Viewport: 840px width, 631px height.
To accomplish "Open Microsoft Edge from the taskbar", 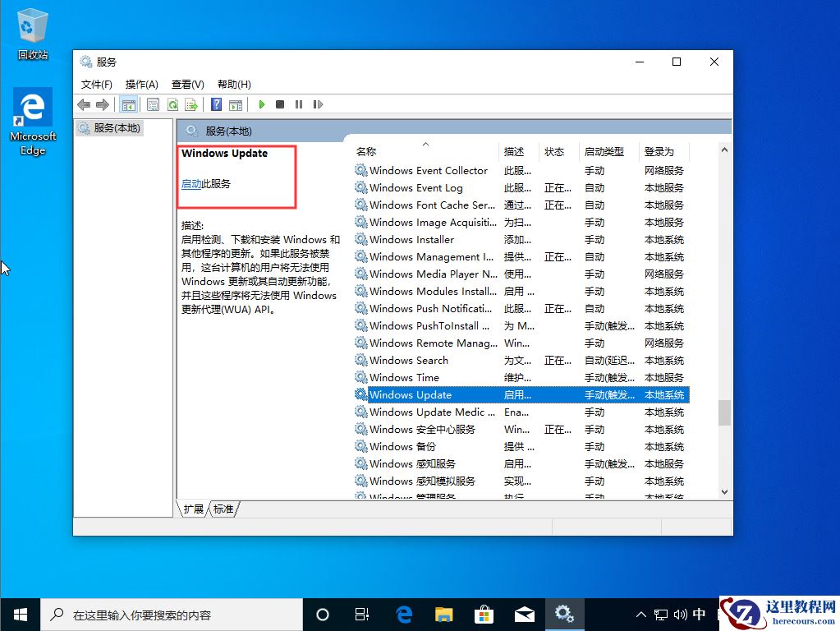I will click(403, 614).
